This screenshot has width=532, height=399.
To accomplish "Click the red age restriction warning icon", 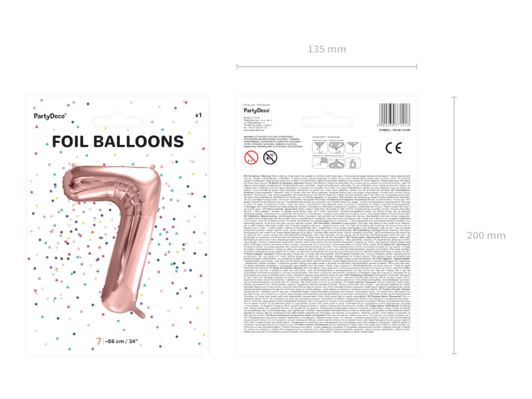I will (x=251, y=158).
